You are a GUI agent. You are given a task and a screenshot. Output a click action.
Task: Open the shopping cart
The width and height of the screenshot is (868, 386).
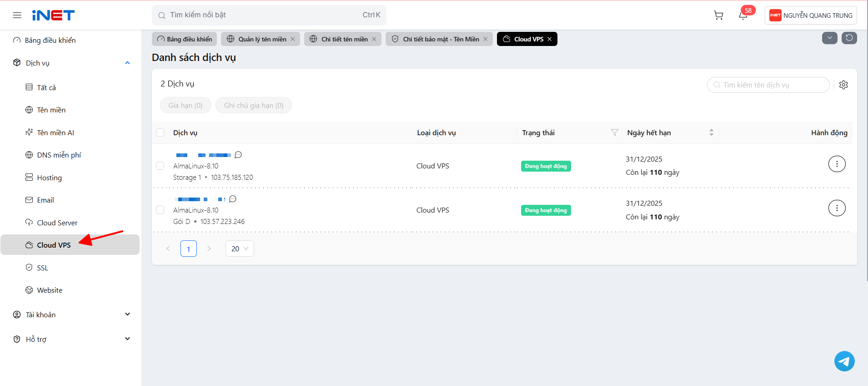(718, 15)
